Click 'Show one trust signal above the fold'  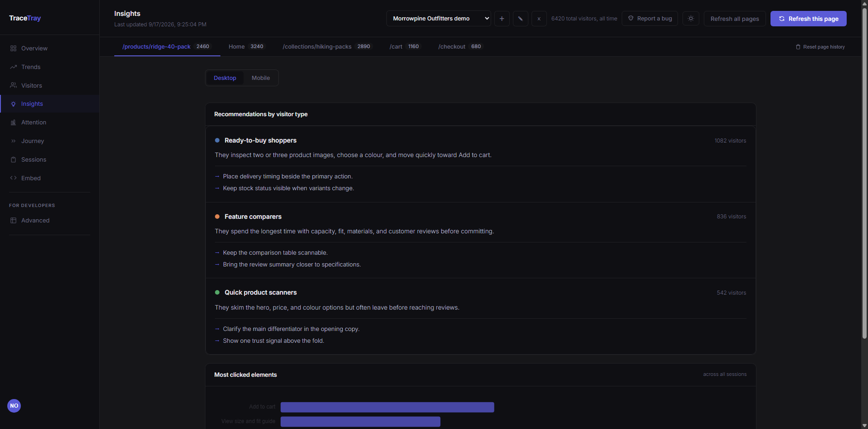pos(273,341)
